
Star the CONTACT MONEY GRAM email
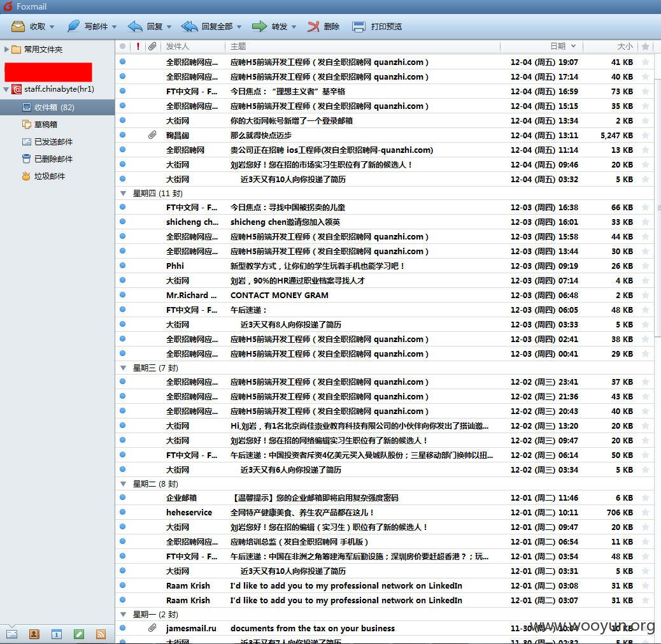[x=645, y=295]
